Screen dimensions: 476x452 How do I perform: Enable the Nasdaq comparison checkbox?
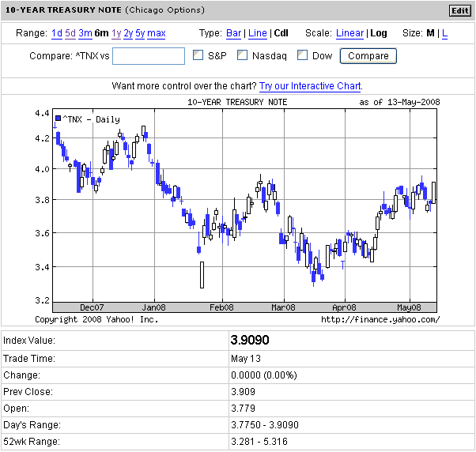tap(242, 55)
